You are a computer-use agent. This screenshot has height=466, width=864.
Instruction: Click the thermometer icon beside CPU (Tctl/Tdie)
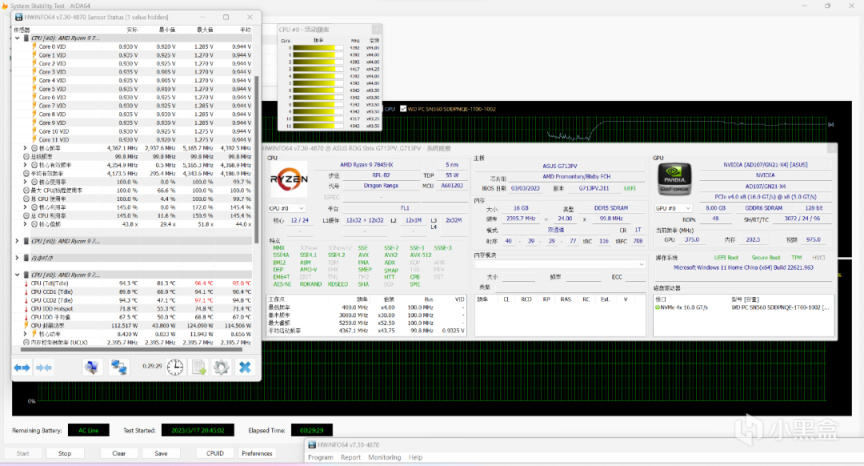pos(26,283)
